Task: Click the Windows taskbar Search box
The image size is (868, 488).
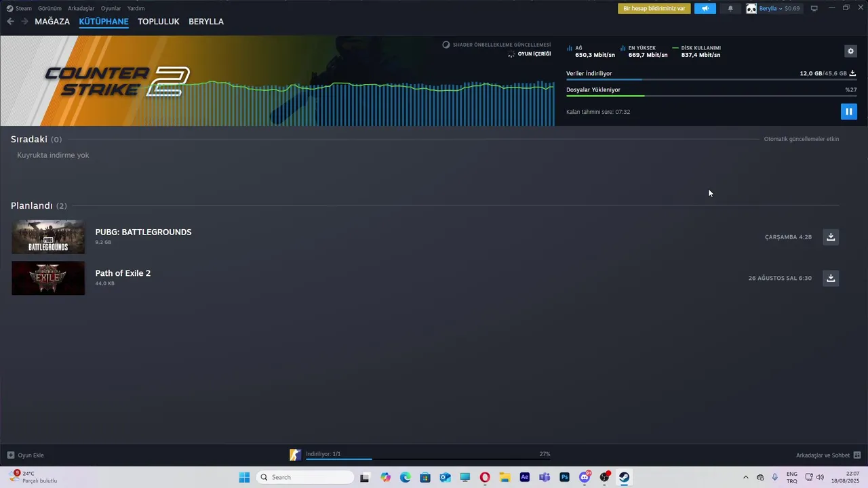Action: (x=307, y=477)
